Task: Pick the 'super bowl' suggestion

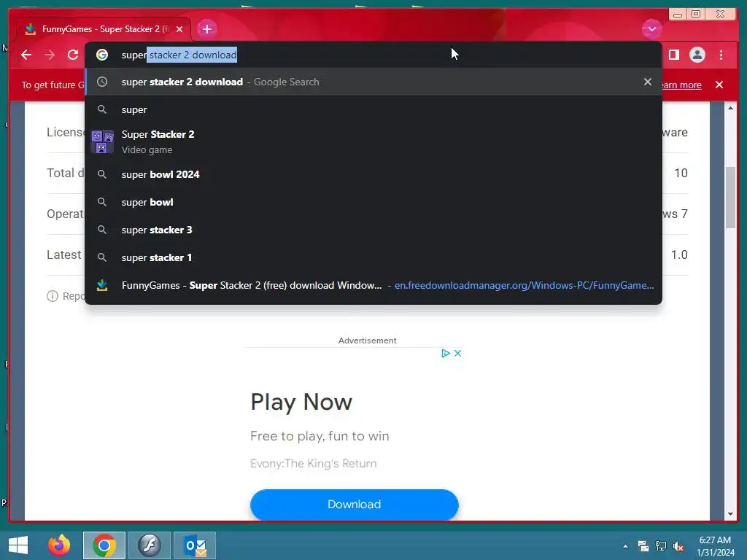Action: (373, 202)
